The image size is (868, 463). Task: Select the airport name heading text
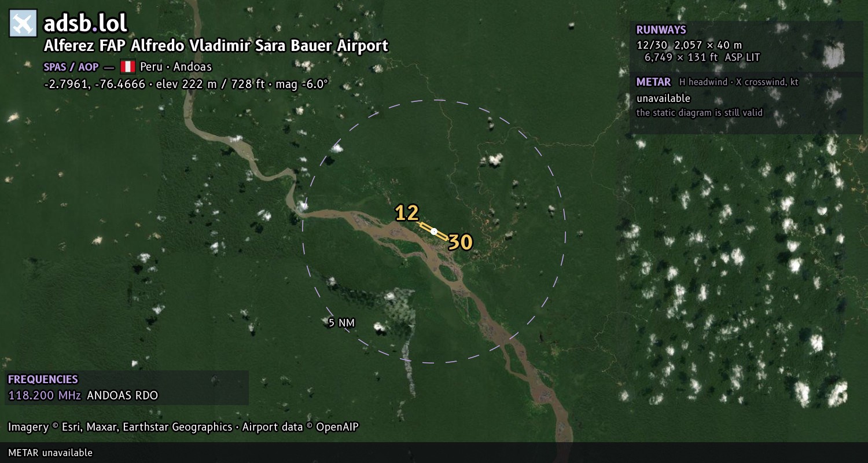[x=216, y=46]
